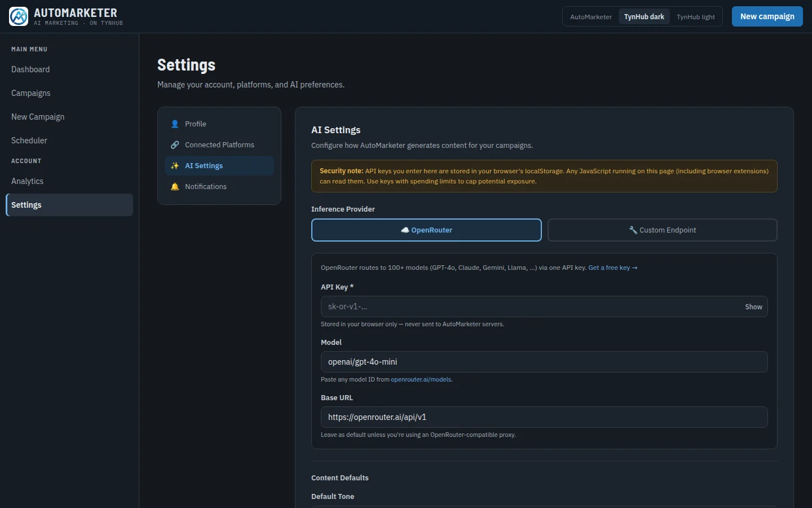The image size is (812, 508).
Task: Open Analytics in sidebar
Action: [69, 181]
